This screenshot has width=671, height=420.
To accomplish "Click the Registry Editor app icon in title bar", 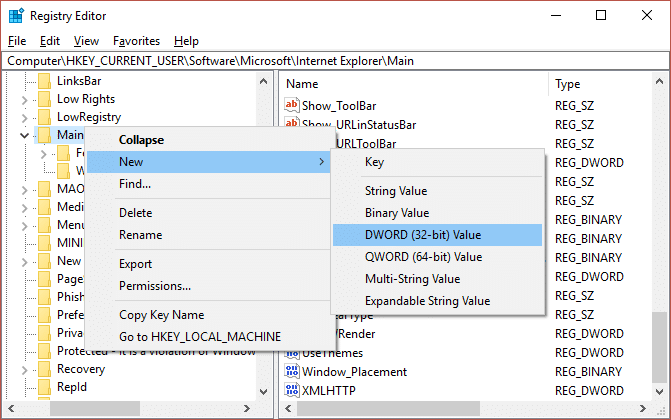I will 16,16.
